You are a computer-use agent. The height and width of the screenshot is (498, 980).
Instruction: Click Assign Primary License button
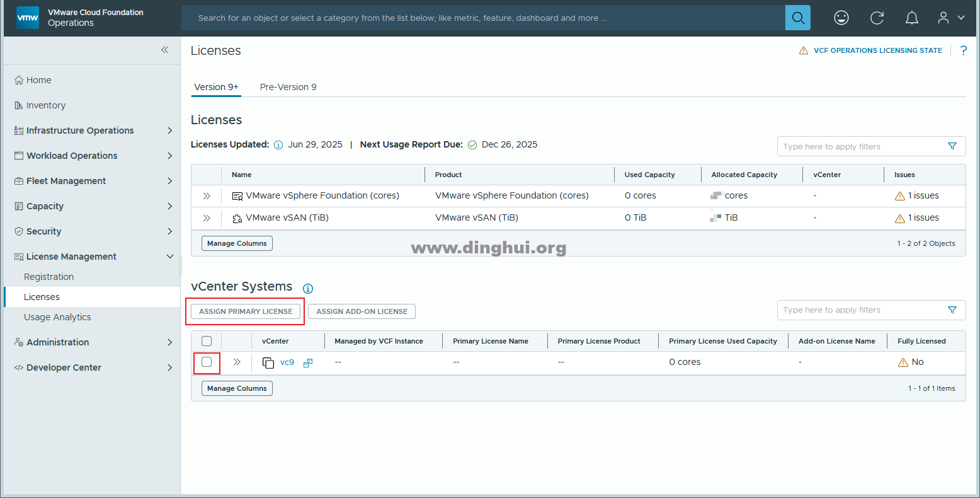tap(246, 311)
